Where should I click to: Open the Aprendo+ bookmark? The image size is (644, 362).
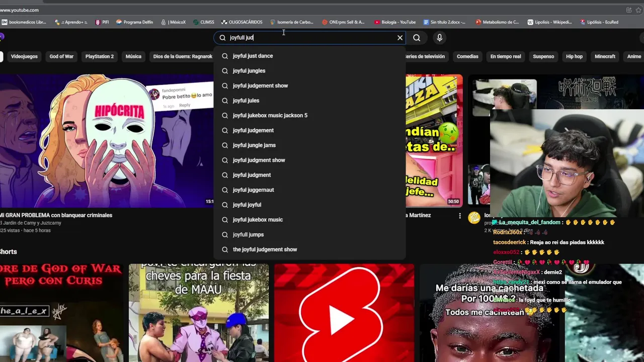pyautogui.click(x=71, y=22)
